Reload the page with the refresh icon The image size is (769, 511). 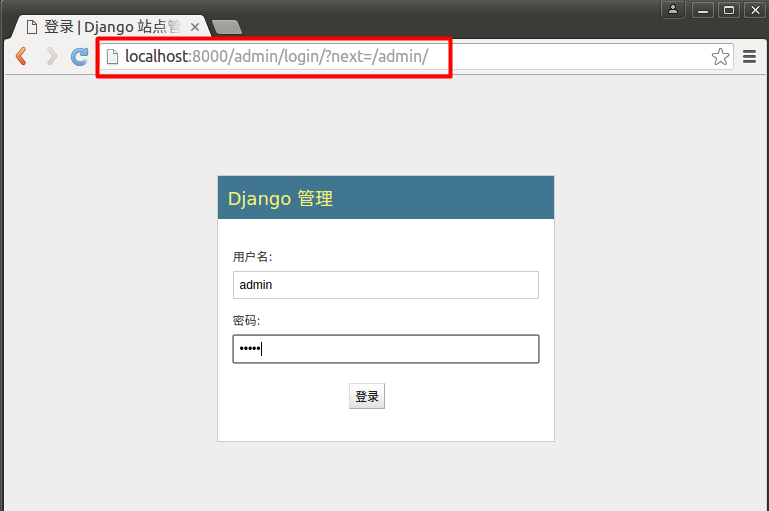pyautogui.click(x=79, y=56)
